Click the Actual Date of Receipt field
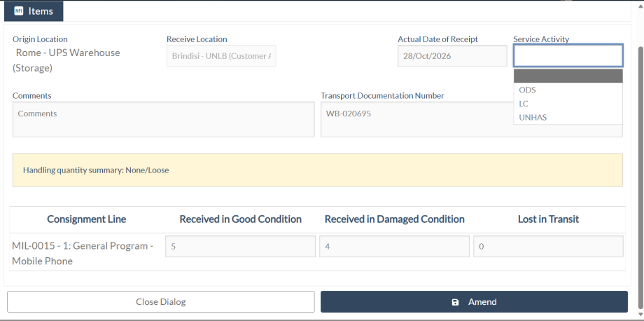Image resolution: width=644 pixels, height=321 pixels. click(452, 56)
